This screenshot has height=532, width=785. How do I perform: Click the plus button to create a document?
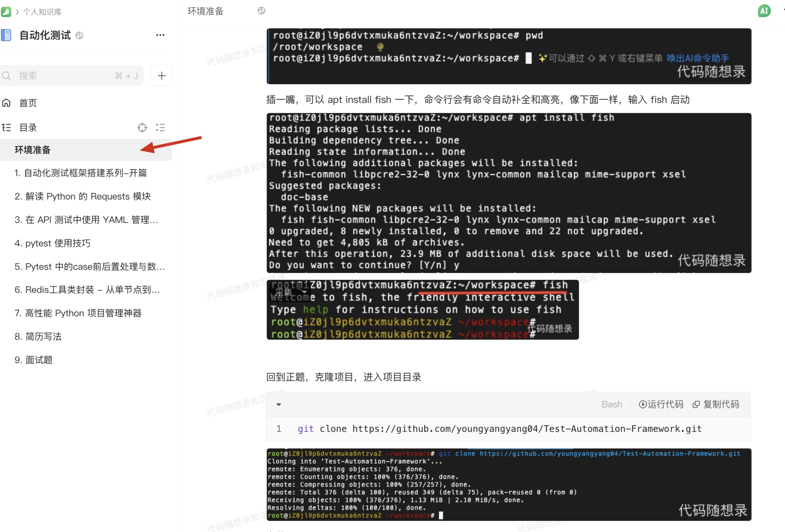pyautogui.click(x=161, y=76)
